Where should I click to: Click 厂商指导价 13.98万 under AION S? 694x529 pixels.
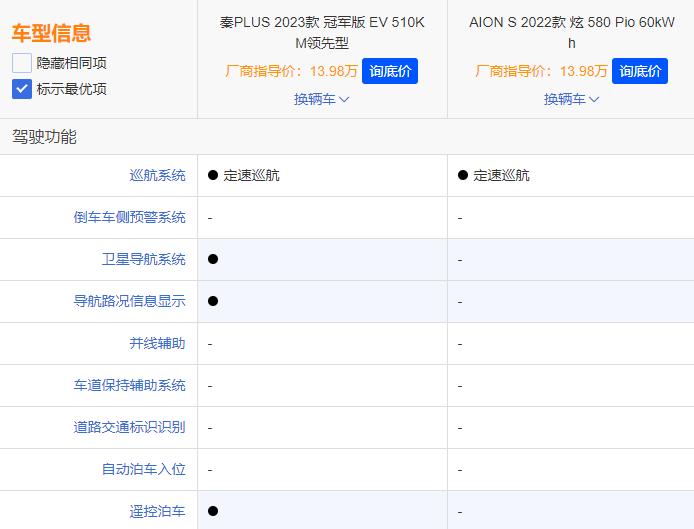(541, 71)
